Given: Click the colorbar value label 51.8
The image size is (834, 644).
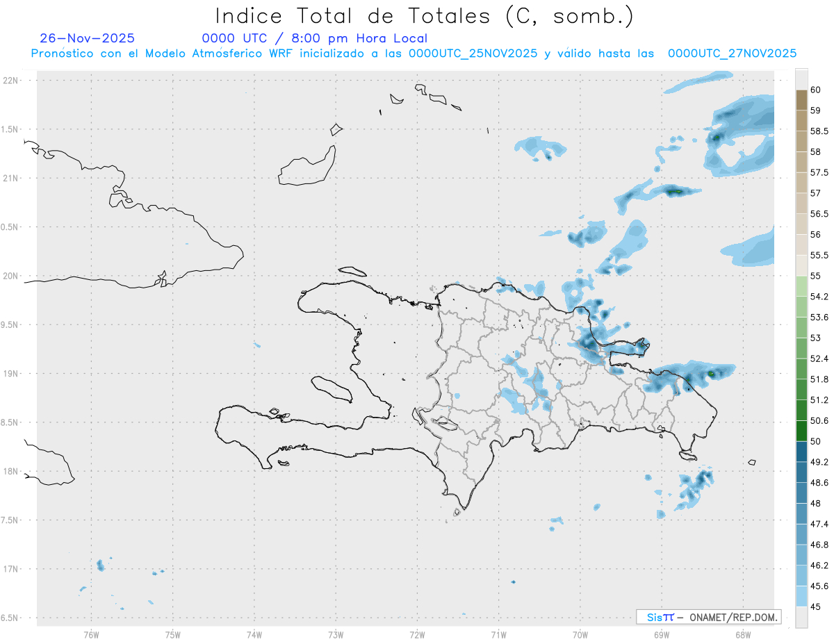Looking at the screenshot, I should [819, 379].
